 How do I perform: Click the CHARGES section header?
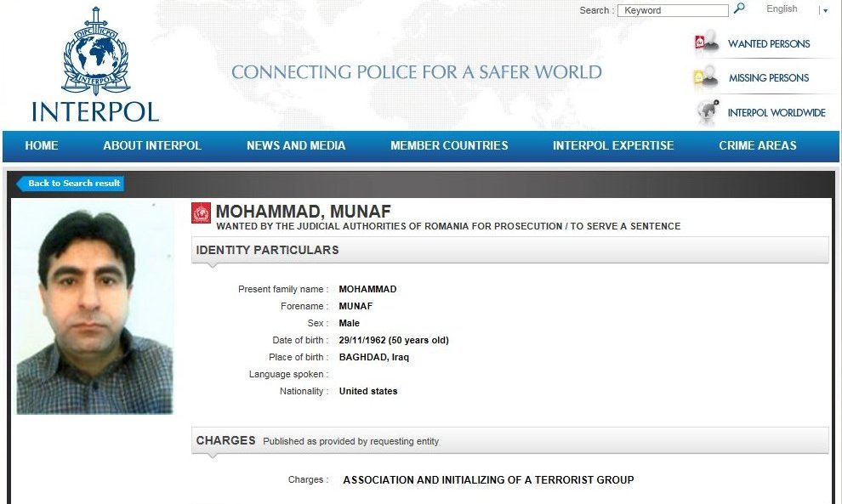[x=510, y=440]
